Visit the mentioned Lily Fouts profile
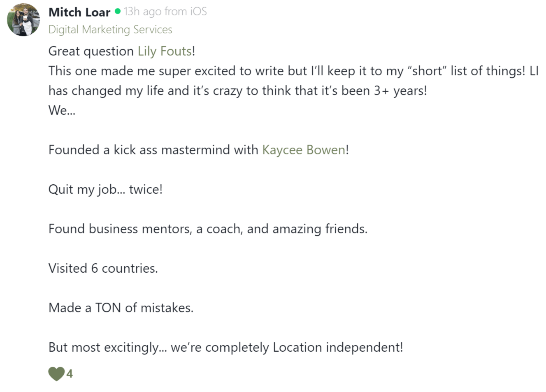This screenshot has width=546, height=392. coord(165,51)
